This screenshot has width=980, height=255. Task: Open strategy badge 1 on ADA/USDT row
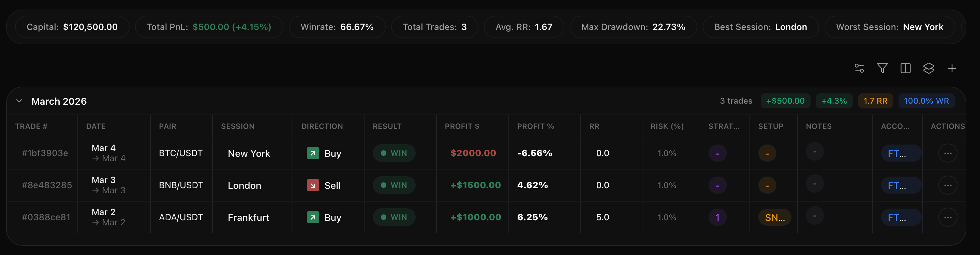pos(717,217)
